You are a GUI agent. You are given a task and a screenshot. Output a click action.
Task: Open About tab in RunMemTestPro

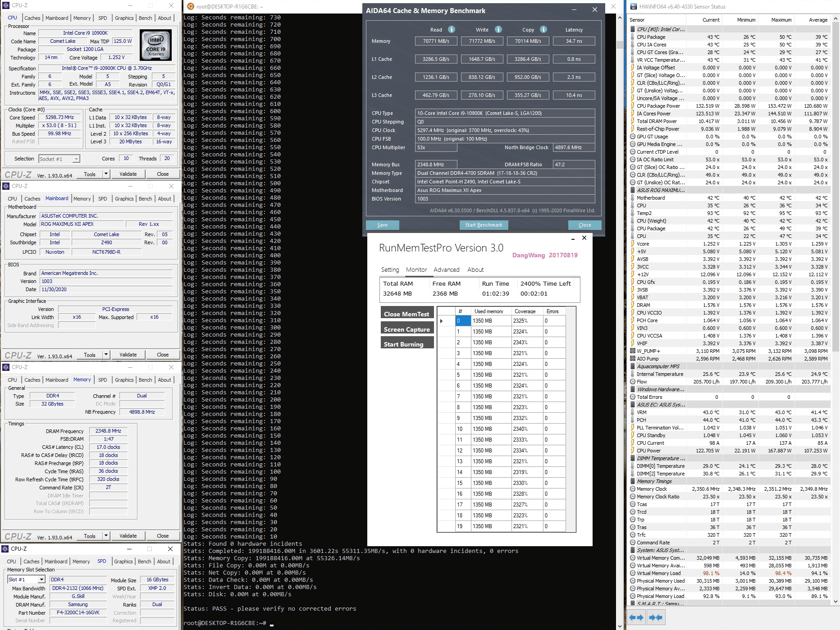click(475, 269)
